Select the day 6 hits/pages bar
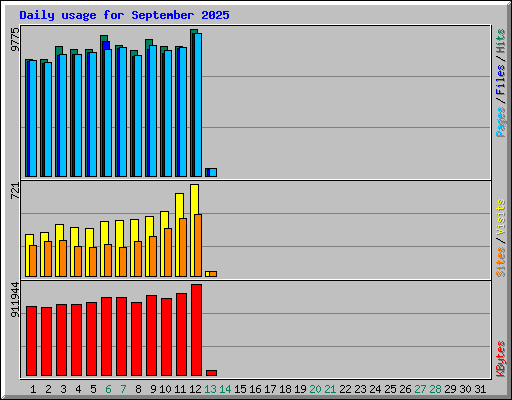 (106, 106)
